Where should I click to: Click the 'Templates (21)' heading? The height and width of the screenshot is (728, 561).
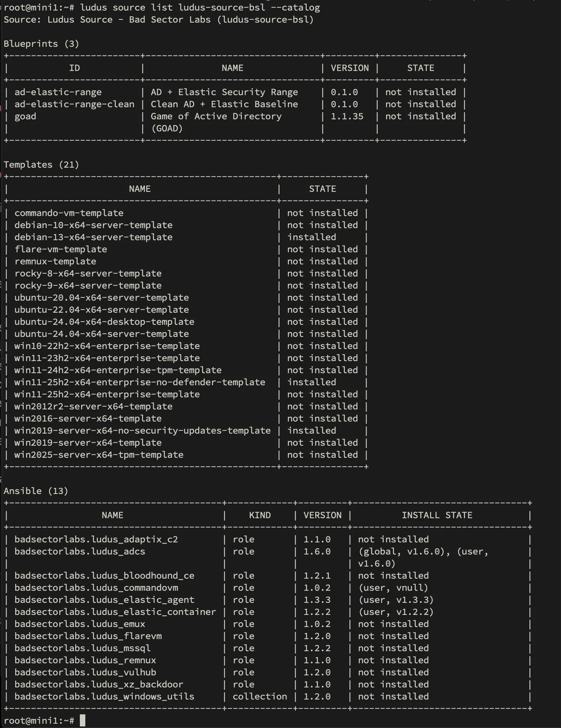click(41, 165)
